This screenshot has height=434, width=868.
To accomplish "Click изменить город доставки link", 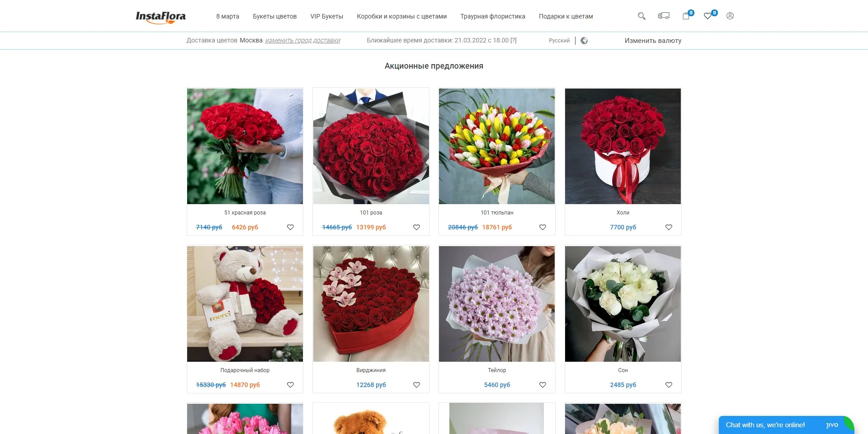I will click(302, 40).
